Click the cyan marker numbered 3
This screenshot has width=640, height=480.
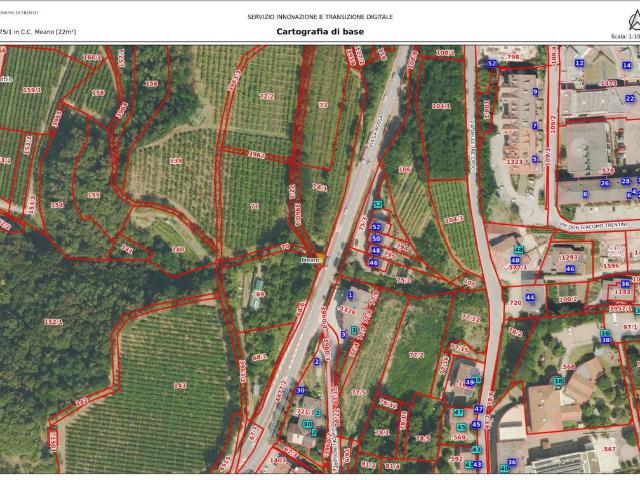[354, 329]
